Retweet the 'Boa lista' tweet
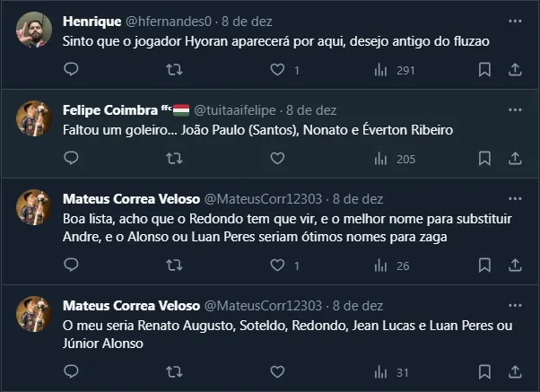The width and height of the screenshot is (540, 392). point(176,266)
